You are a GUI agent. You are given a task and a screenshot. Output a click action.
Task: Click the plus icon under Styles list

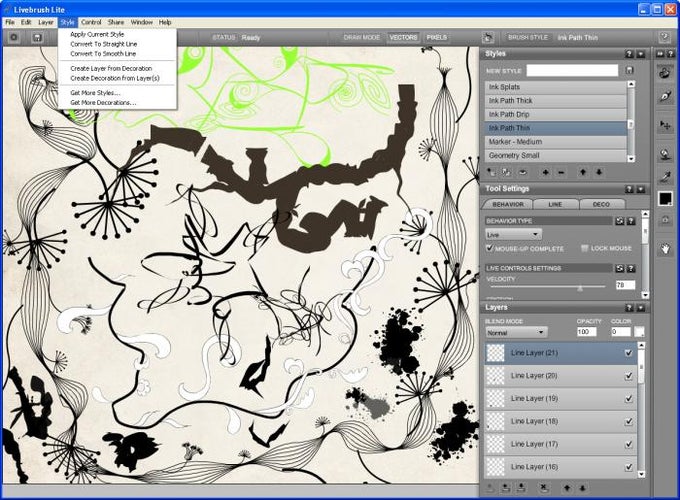click(546, 173)
